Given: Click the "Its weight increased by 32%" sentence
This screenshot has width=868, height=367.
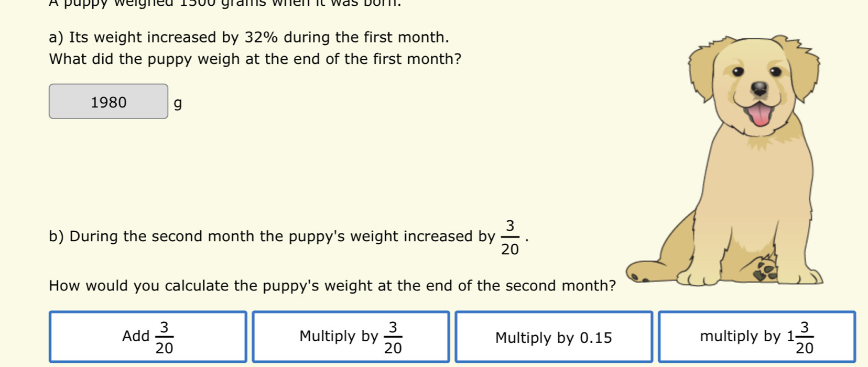Looking at the screenshot, I should (248, 38).
